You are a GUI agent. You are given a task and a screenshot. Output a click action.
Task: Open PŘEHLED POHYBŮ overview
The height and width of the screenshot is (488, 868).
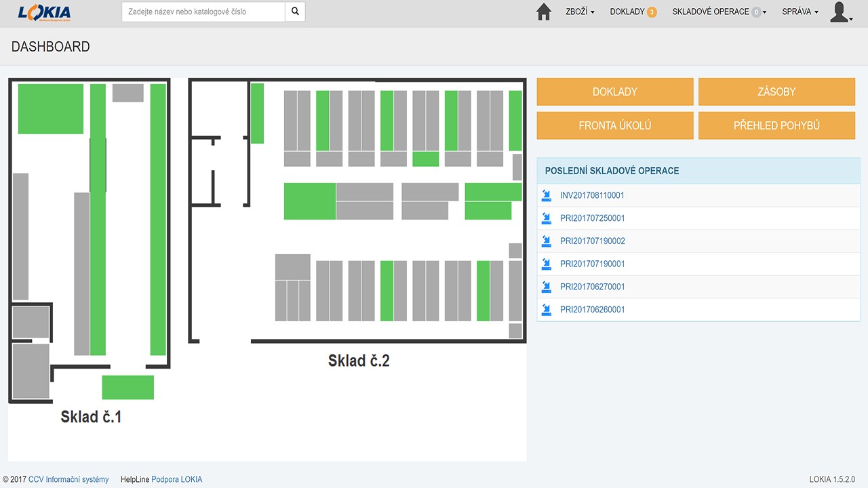coord(776,125)
